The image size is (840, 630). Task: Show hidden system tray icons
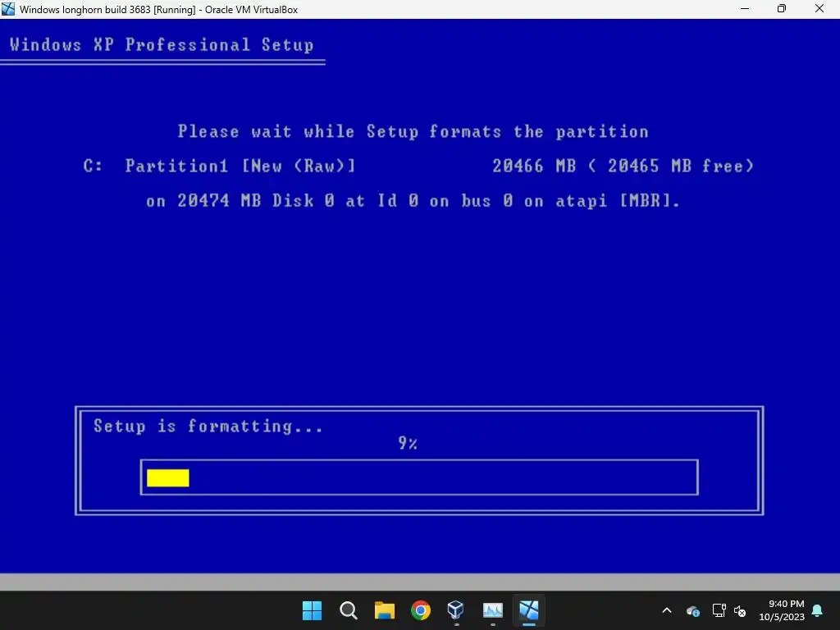[x=667, y=610]
